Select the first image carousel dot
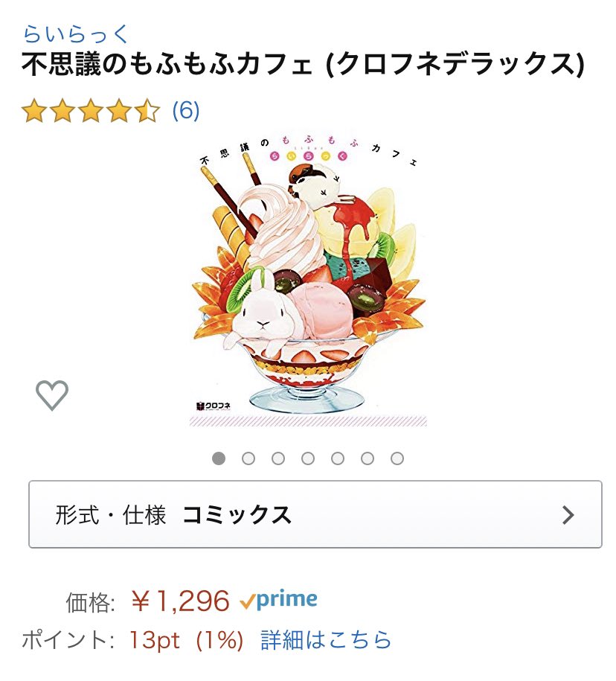 [219, 458]
